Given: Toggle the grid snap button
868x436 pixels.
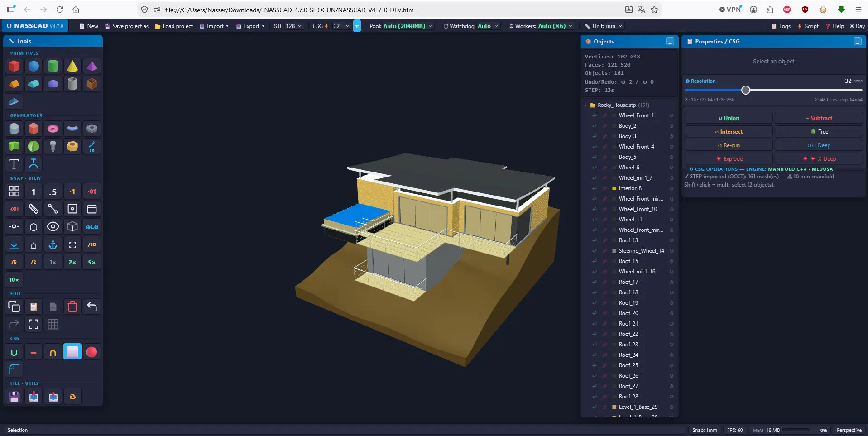Looking at the screenshot, I should [x=14, y=192].
